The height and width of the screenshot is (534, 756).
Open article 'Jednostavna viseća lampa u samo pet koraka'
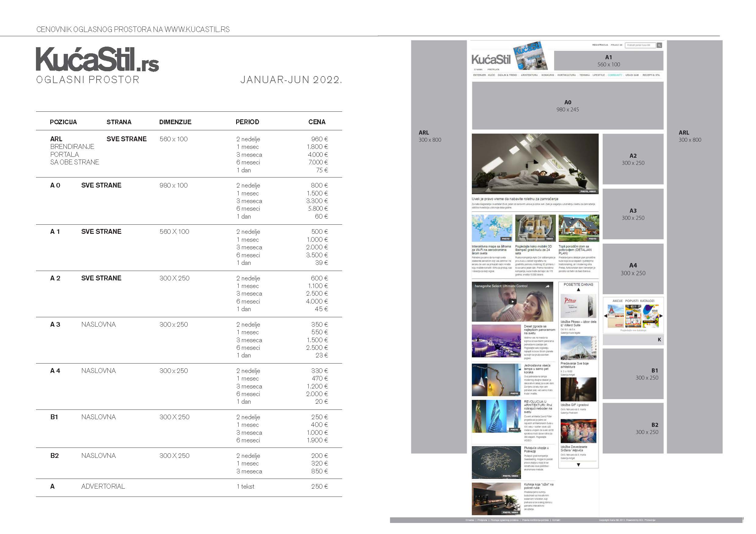coord(537,369)
